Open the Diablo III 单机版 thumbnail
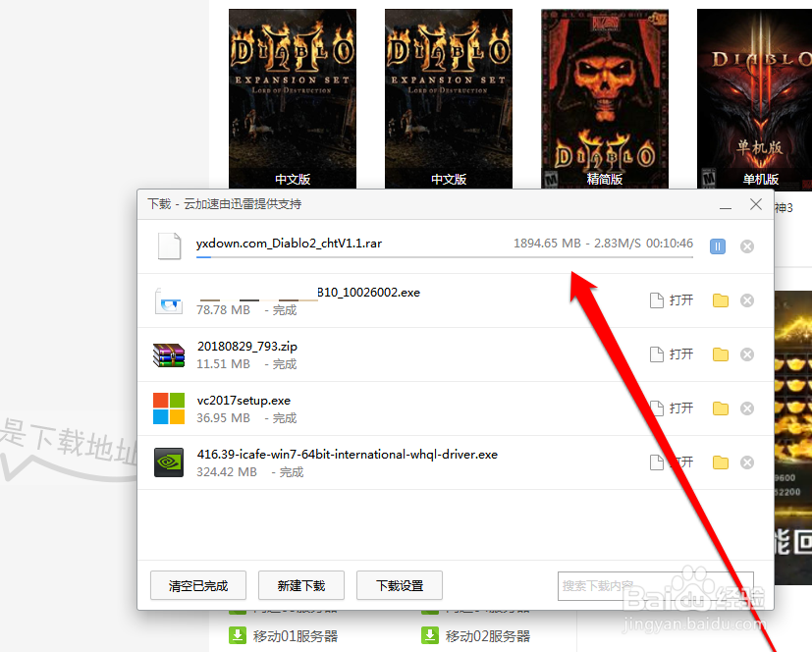 tap(754, 98)
